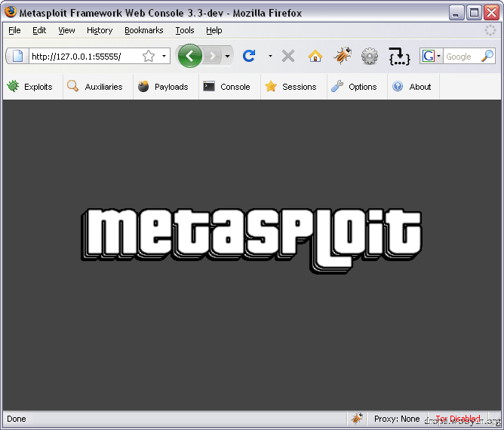Open the Exploits module list
Viewport: 504px width, 430px height.
coord(29,87)
